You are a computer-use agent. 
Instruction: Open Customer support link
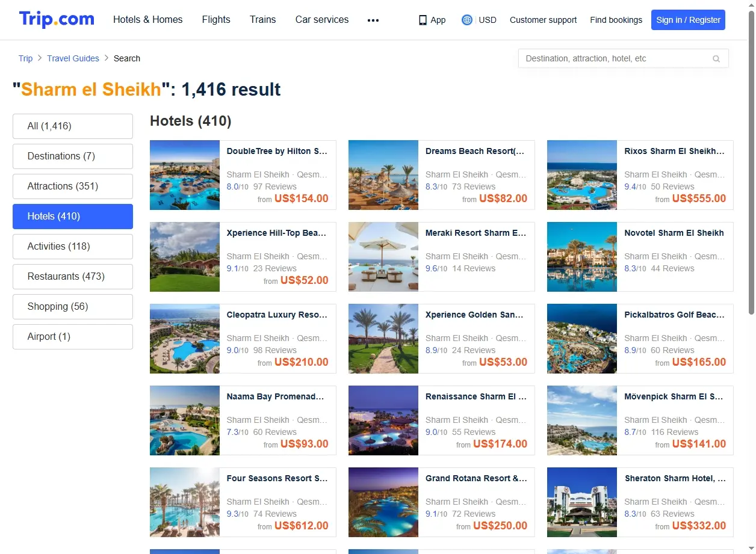(x=543, y=20)
